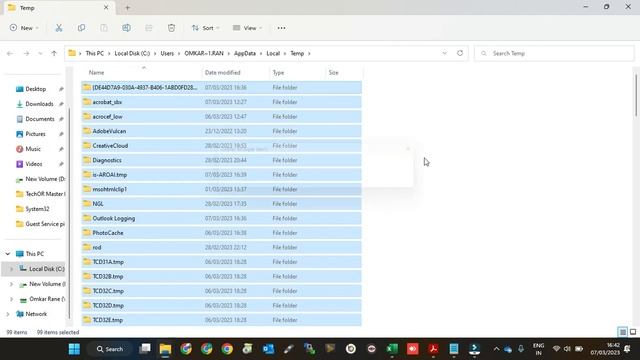The image size is (640, 360).
Task: Open System32 in quick access
Action: 37,209
